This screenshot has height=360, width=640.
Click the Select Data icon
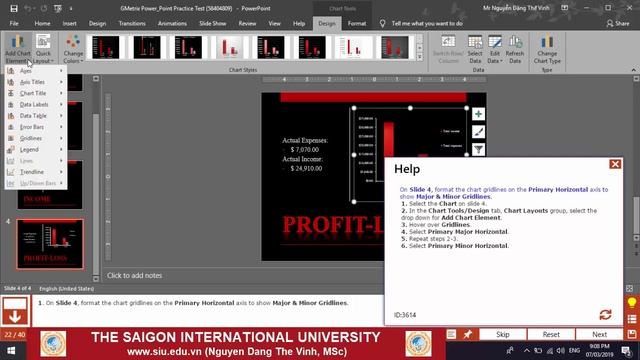[x=475, y=49]
